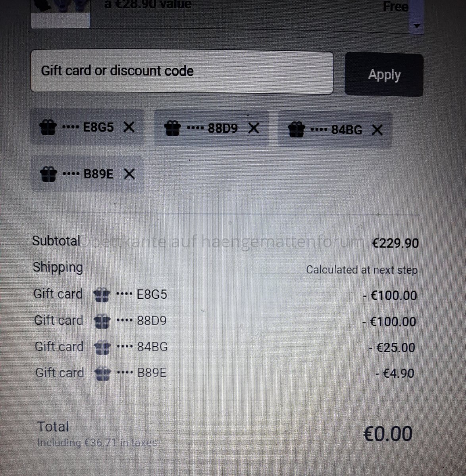
Task: Remove the E8G5 gift card chip
Action: coord(129,127)
